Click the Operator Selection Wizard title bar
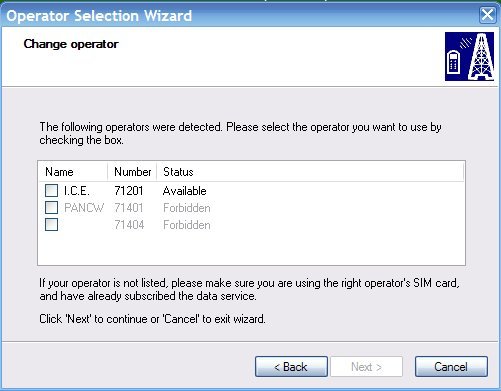501x391 pixels. coord(240,16)
